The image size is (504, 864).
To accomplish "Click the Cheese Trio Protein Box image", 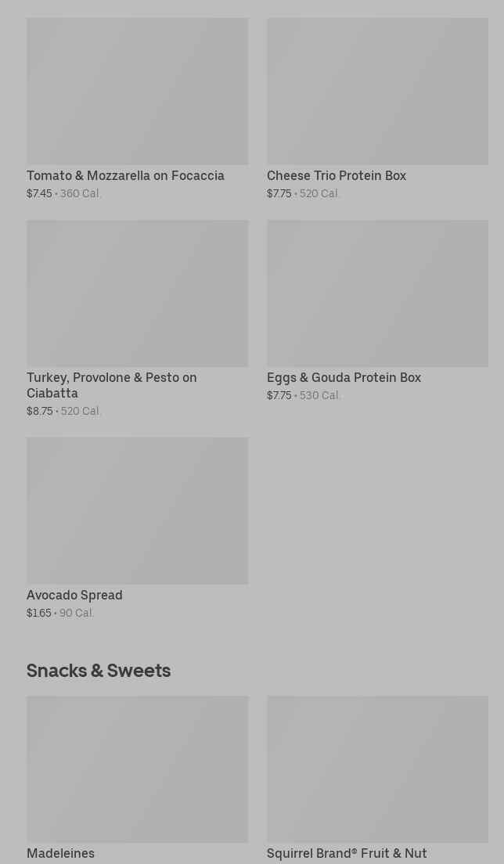I will tap(377, 91).
